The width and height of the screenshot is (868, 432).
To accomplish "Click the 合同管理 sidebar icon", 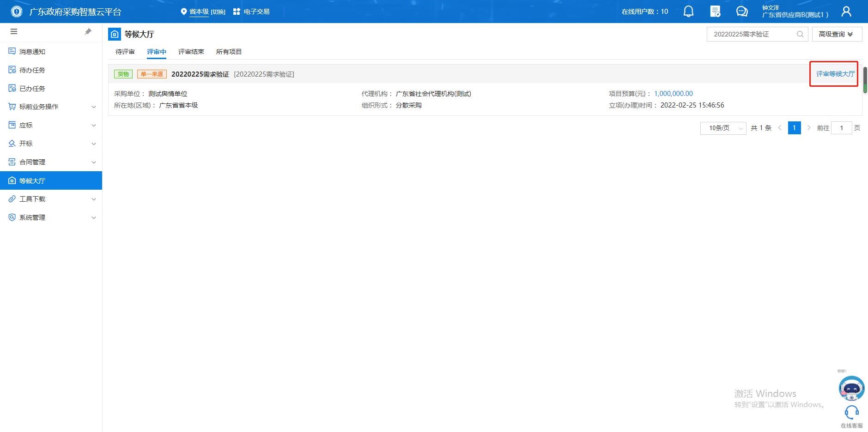I will click(12, 162).
